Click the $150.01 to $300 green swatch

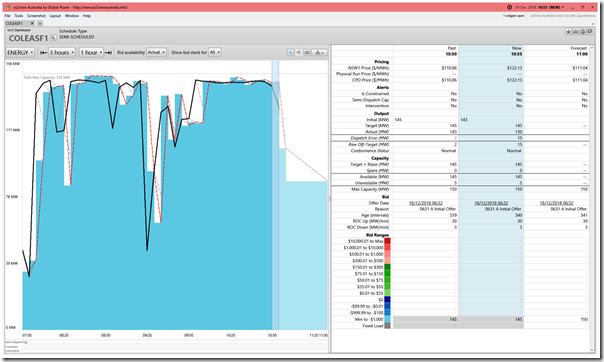tap(388, 267)
